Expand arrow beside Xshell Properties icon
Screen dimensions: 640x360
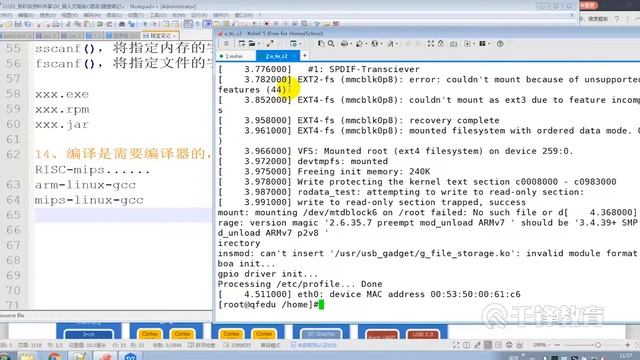(x=300, y=44)
